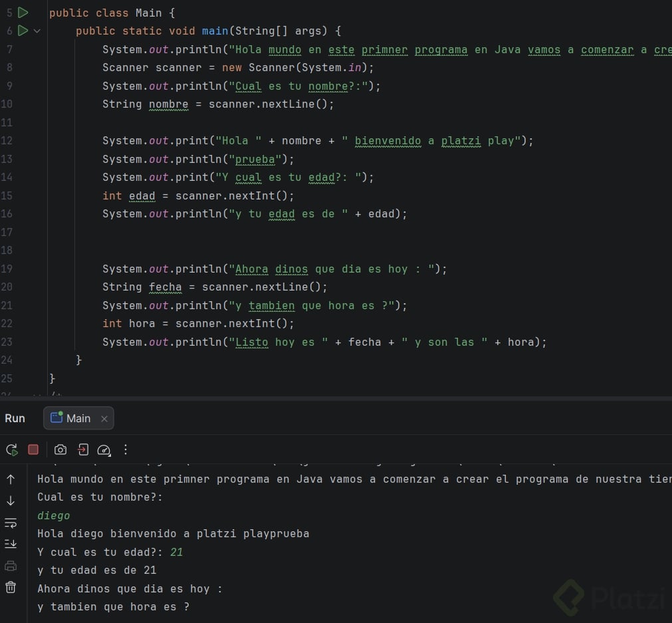
Task: Rerun Main in Run toolbar
Action: 11,449
